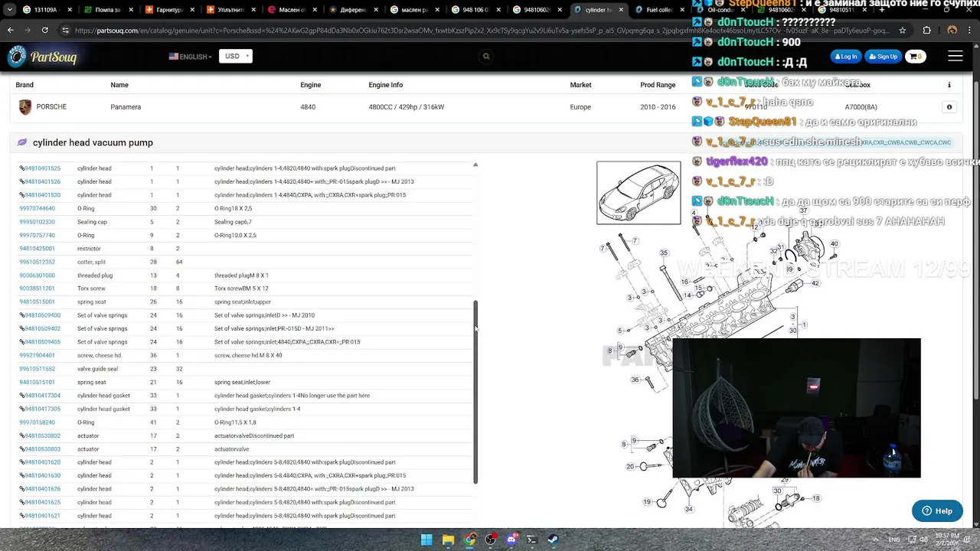Open part number 90038511201 Torx screw link
This screenshot has height=551, width=980.
click(37, 289)
